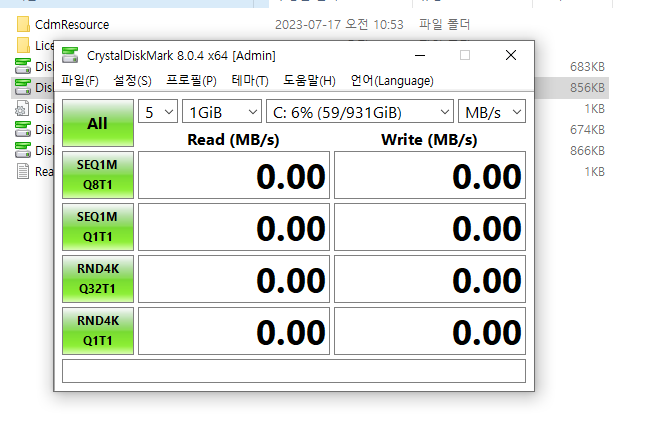This screenshot has width=645, height=439.
Task: Open the CdmResource folder icon in Explorer
Action: click(23, 24)
